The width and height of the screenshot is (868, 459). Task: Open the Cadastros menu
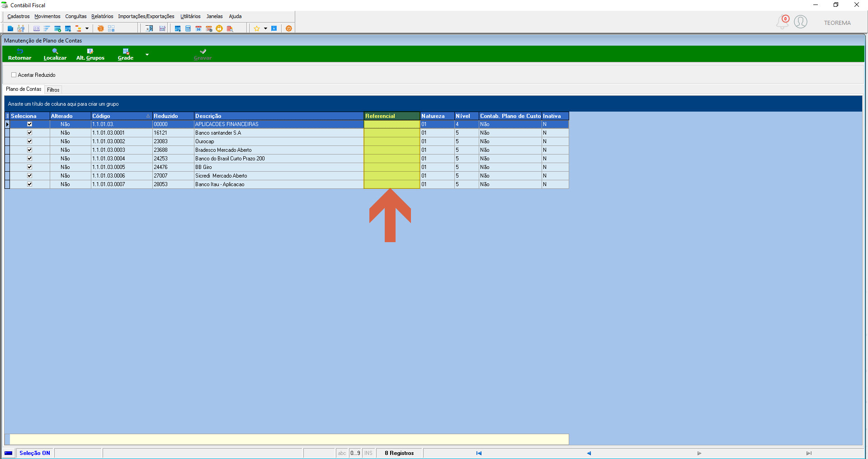(x=19, y=16)
